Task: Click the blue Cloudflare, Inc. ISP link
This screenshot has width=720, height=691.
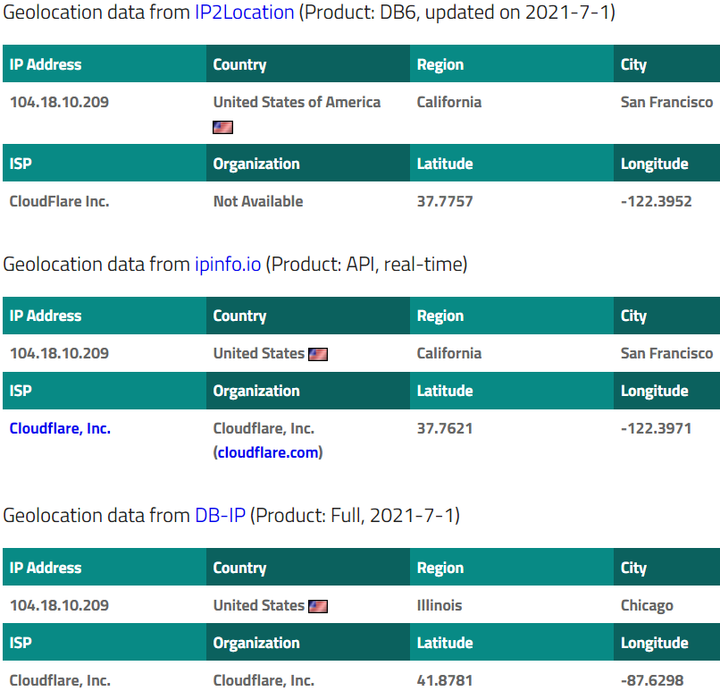Action: click(x=60, y=428)
